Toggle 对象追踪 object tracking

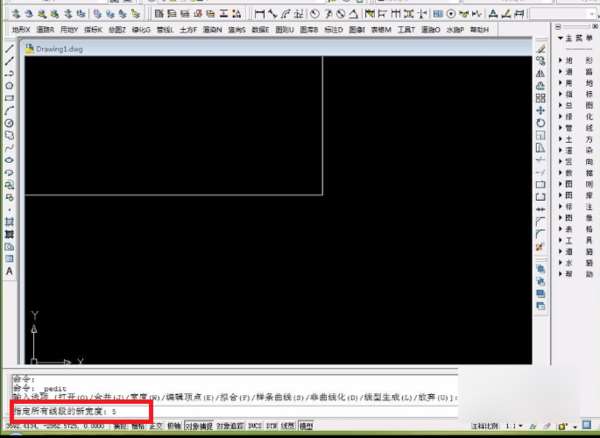pyautogui.click(x=230, y=426)
